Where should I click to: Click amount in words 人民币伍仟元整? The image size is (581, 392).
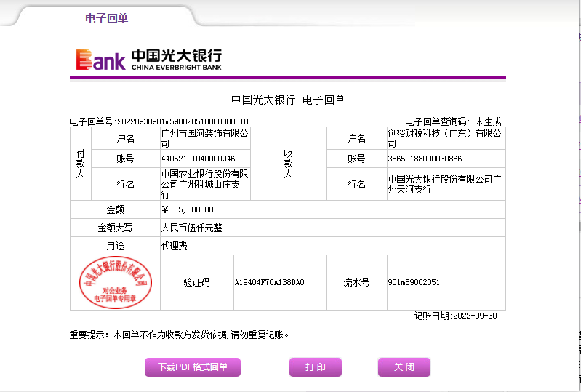[191, 228]
